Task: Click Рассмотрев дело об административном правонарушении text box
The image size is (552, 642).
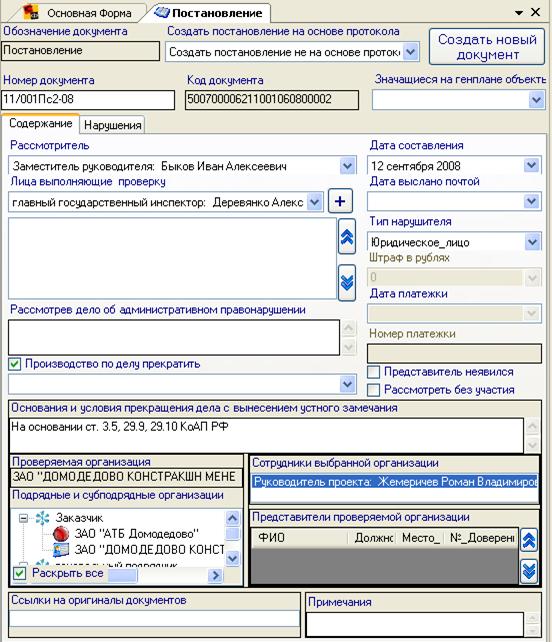Action: 174,337
